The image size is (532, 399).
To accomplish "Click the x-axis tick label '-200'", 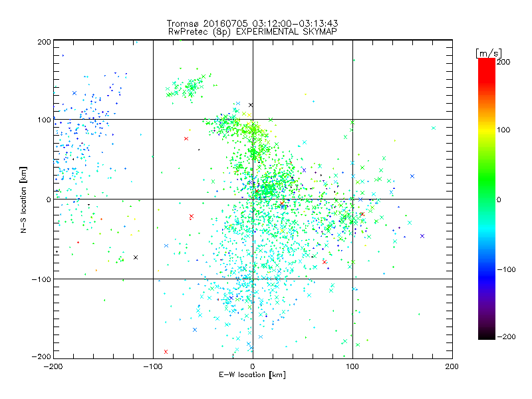I will click(53, 367).
